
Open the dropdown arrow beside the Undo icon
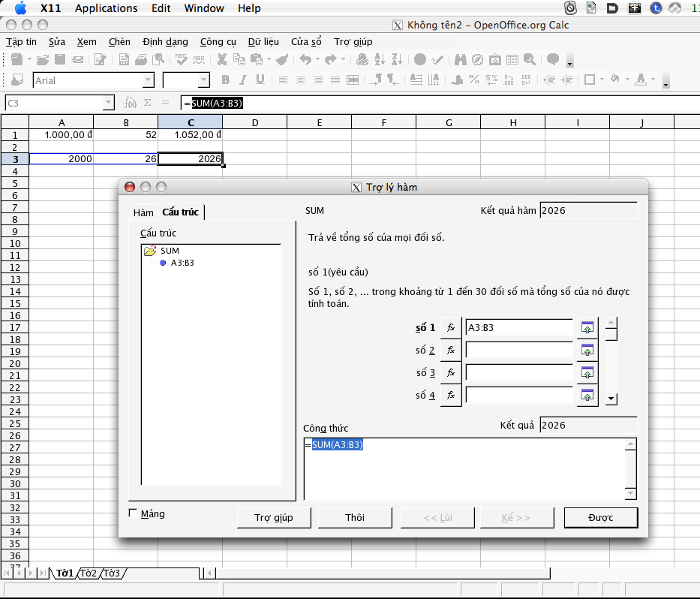(317, 59)
